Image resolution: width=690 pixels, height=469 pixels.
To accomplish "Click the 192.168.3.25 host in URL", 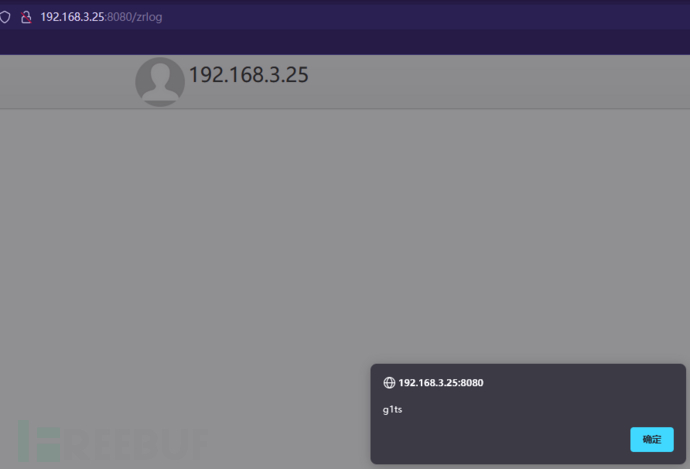I will click(x=72, y=17).
